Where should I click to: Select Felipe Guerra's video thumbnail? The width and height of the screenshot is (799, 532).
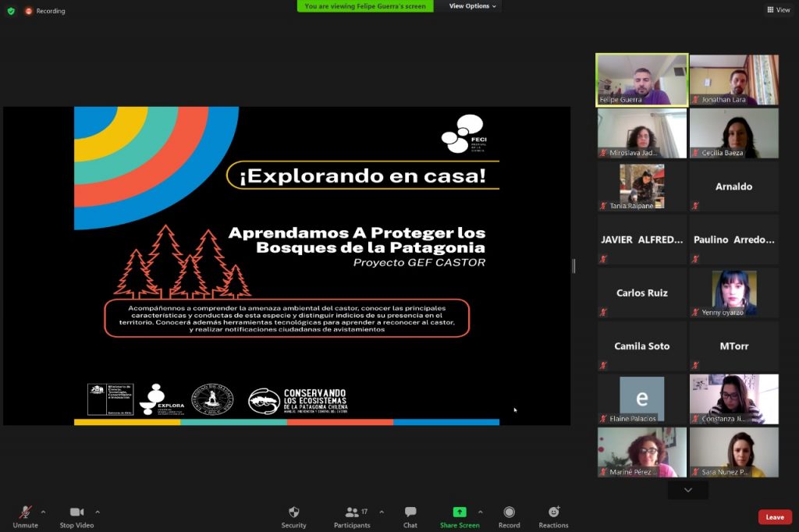tap(641, 80)
